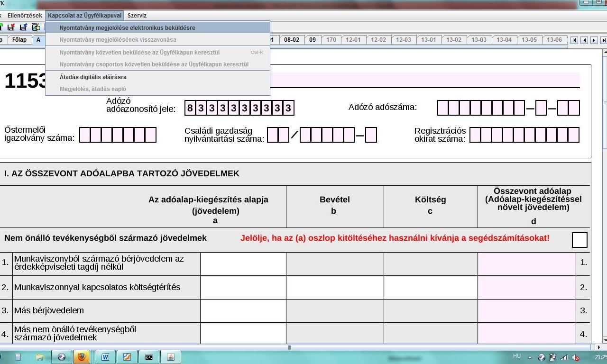The width and height of the screenshot is (607, 364).
Task: Click Családi gazdaság nyilvántartási száma middle boxes
Action: pyautogui.click(x=327, y=135)
